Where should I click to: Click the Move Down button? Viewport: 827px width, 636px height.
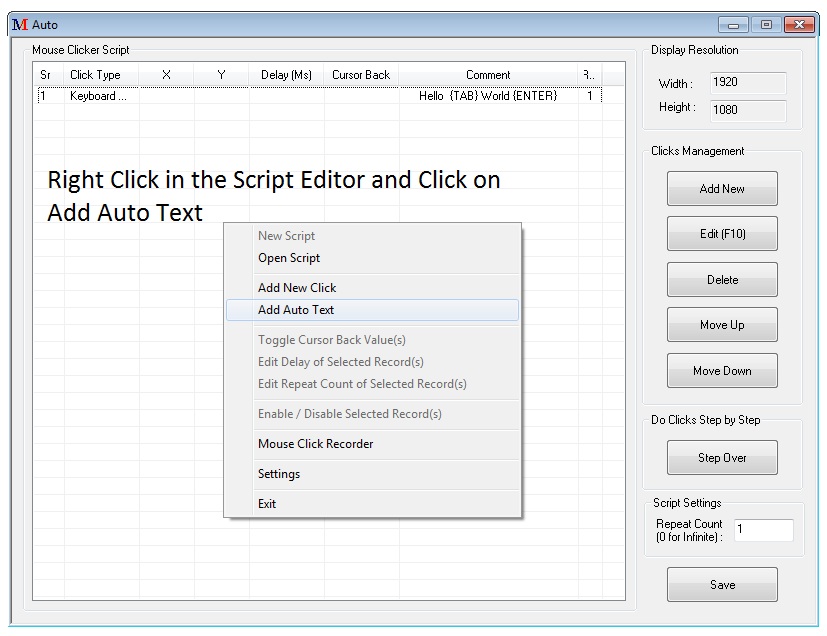click(721, 370)
